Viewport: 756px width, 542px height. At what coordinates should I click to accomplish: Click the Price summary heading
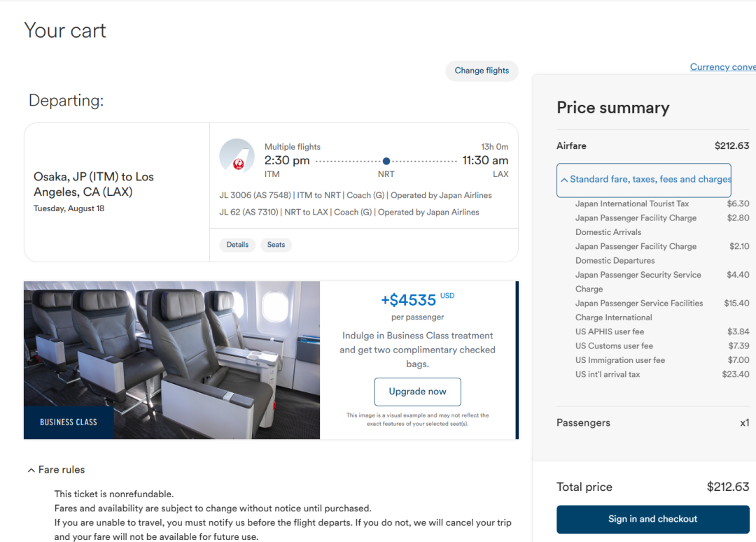click(612, 108)
